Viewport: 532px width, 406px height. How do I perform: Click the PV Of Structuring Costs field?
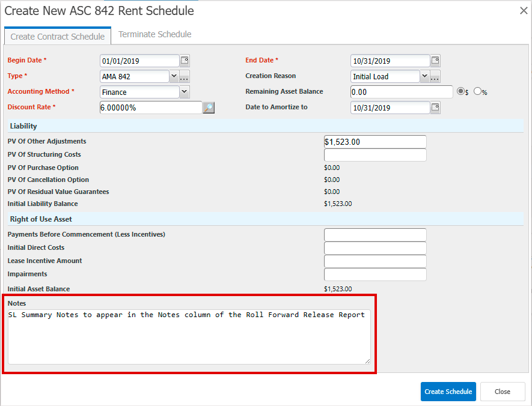coord(375,155)
